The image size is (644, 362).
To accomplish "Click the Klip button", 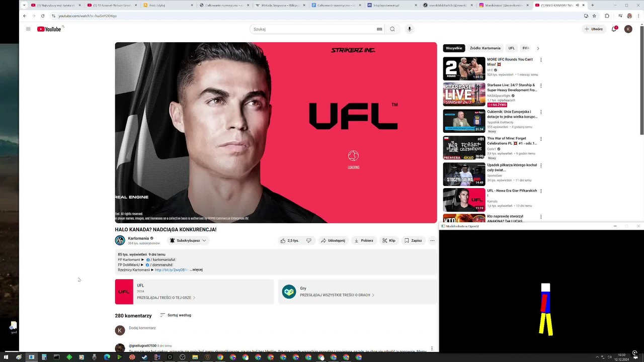I will click(x=389, y=240).
